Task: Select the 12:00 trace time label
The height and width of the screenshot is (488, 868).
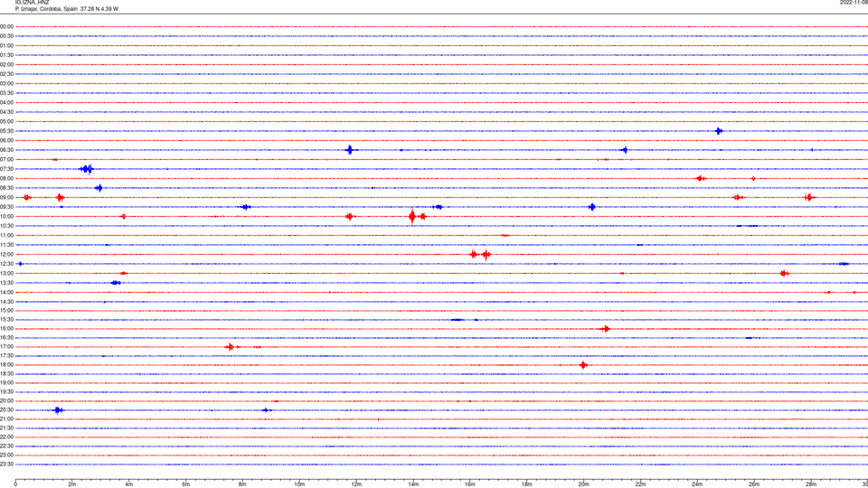Action: 6,255
